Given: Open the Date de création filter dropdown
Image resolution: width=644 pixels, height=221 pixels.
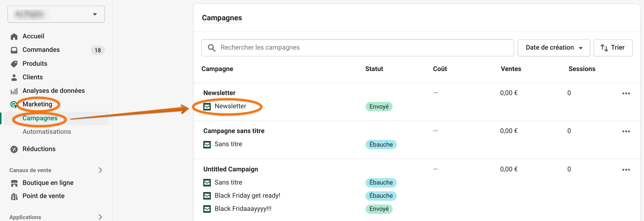Looking at the screenshot, I should coord(553,48).
